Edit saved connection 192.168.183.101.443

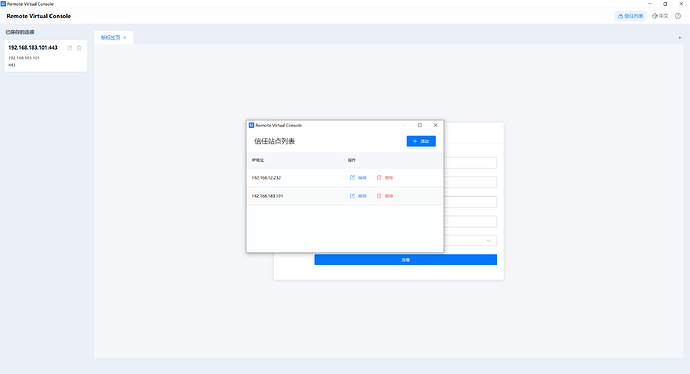(x=70, y=48)
